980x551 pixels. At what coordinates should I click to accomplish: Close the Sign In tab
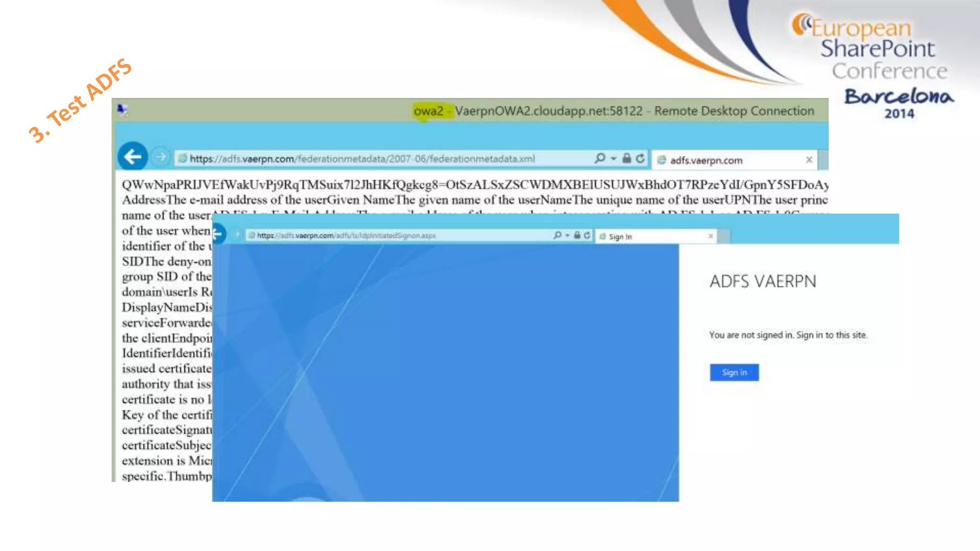click(711, 236)
